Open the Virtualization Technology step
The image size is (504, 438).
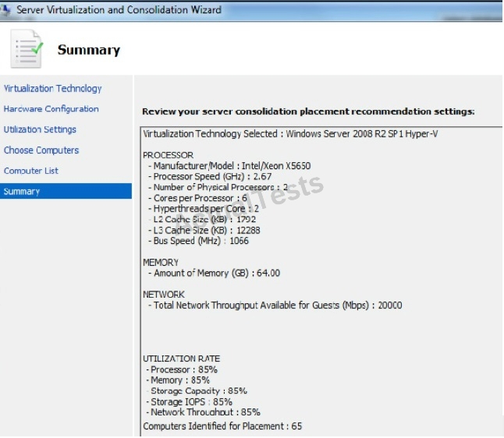[53, 88]
